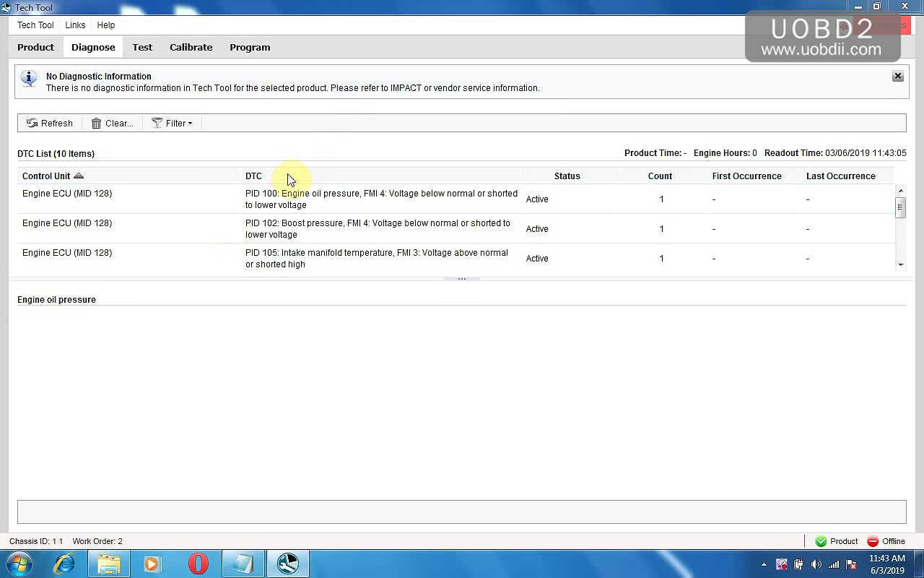Click the empty text box at the bottom
This screenshot has height=578, width=924.
pyautogui.click(x=461, y=512)
